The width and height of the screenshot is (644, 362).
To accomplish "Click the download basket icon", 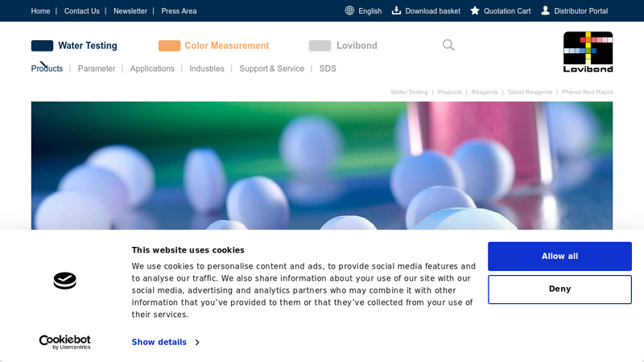I will [x=396, y=10].
